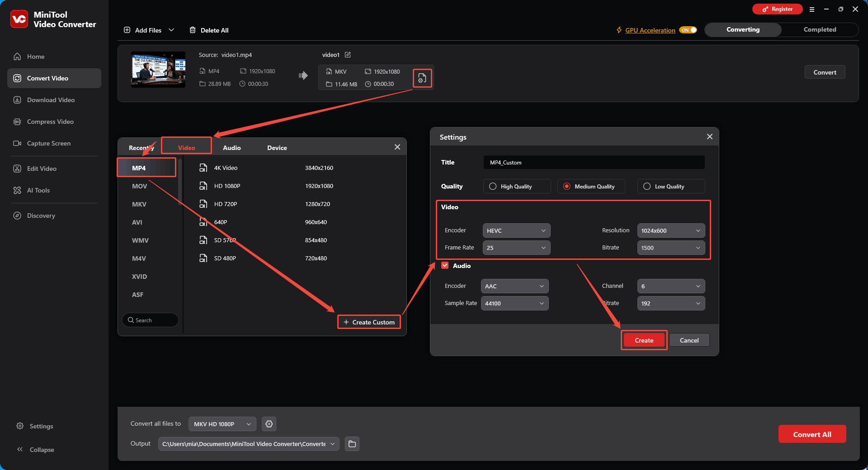Screen dimensions: 868x470
Task: Select the Low Quality radio button
Action: tap(647, 186)
